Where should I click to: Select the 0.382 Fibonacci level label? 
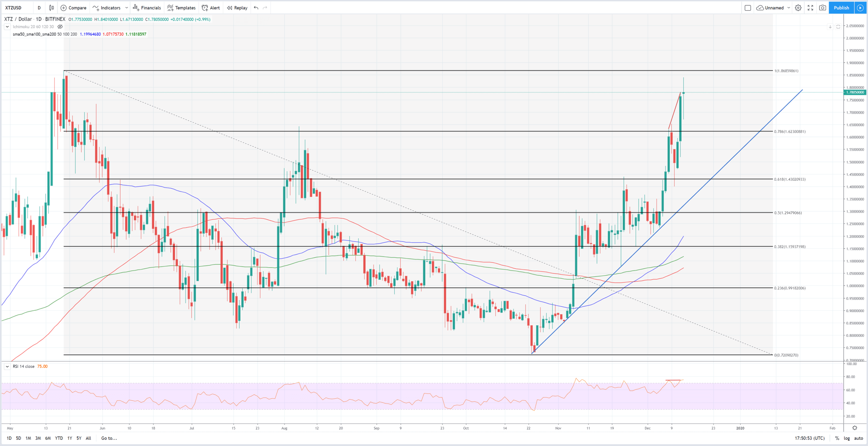pyautogui.click(x=790, y=247)
